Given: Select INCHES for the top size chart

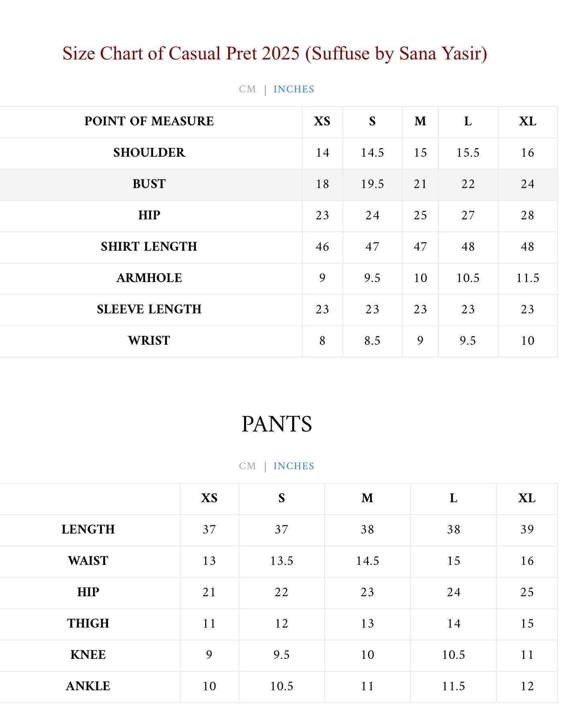Looking at the screenshot, I should click(293, 89).
